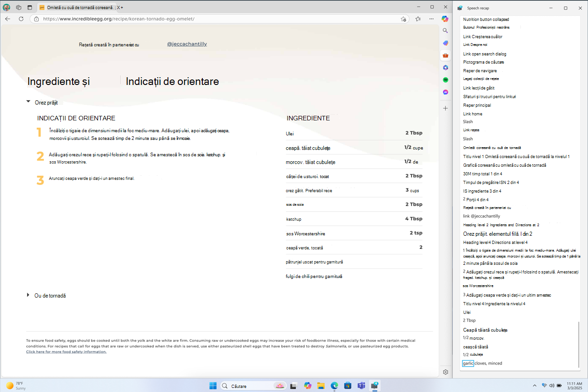Open the network icon in system tray
Image resolution: width=588 pixels, height=392 pixels.
pos(544,386)
